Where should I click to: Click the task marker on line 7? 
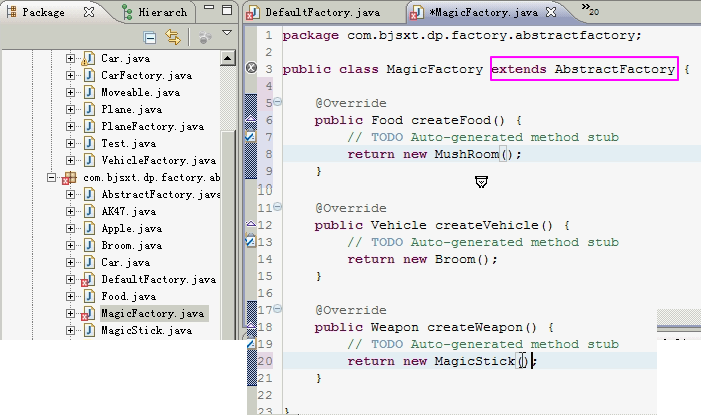(251, 137)
